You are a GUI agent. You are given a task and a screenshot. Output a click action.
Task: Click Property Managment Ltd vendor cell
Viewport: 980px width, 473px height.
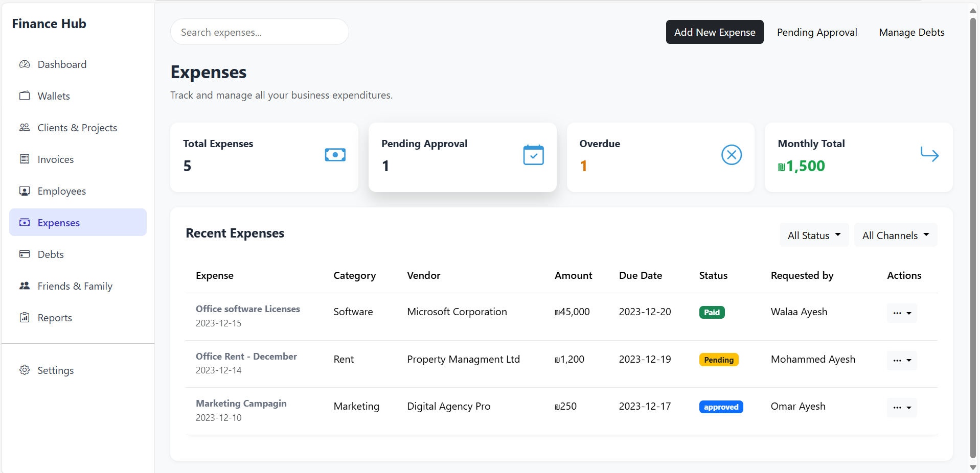pyautogui.click(x=464, y=359)
